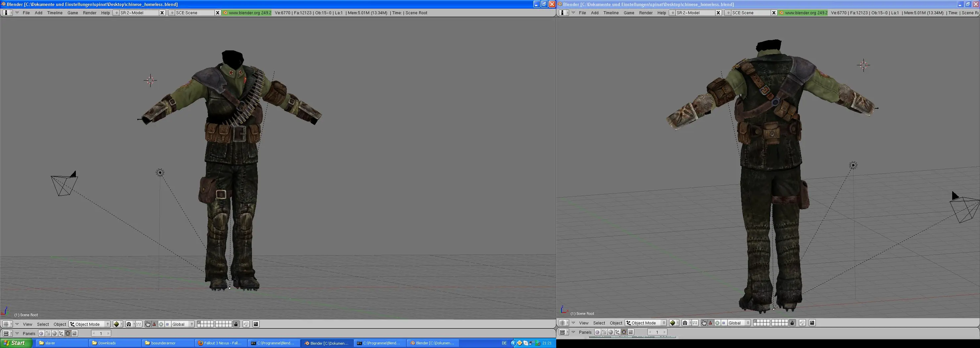
Task: Open the Game menu in right Blender window
Action: point(629,13)
